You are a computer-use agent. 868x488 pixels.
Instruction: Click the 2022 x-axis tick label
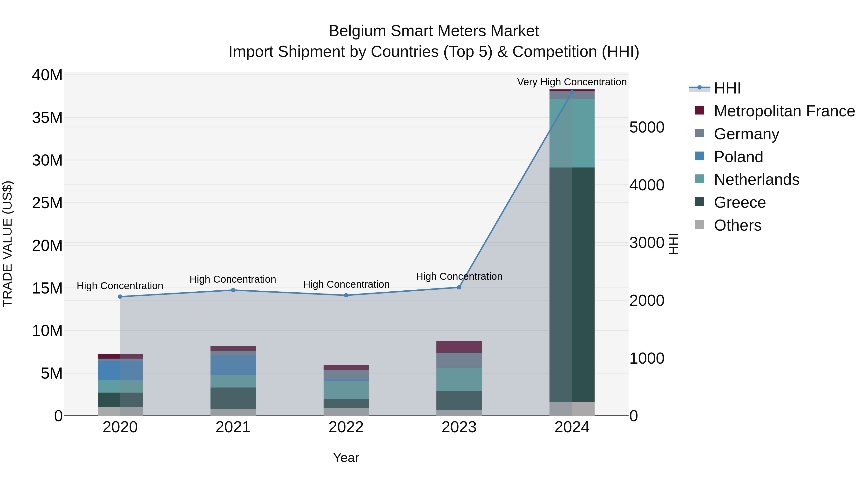click(346, 427)
